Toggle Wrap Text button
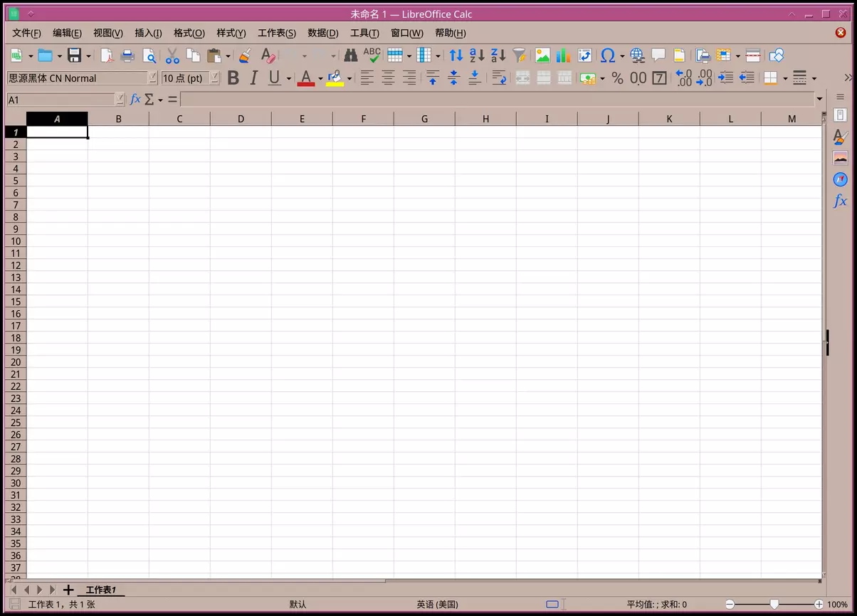The width and height of the screenshot is (857, 616). 499,78
